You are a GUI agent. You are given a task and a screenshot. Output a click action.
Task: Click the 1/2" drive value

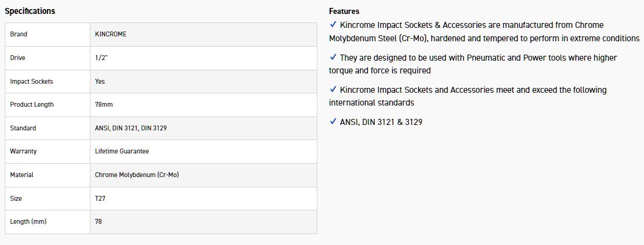102,58
